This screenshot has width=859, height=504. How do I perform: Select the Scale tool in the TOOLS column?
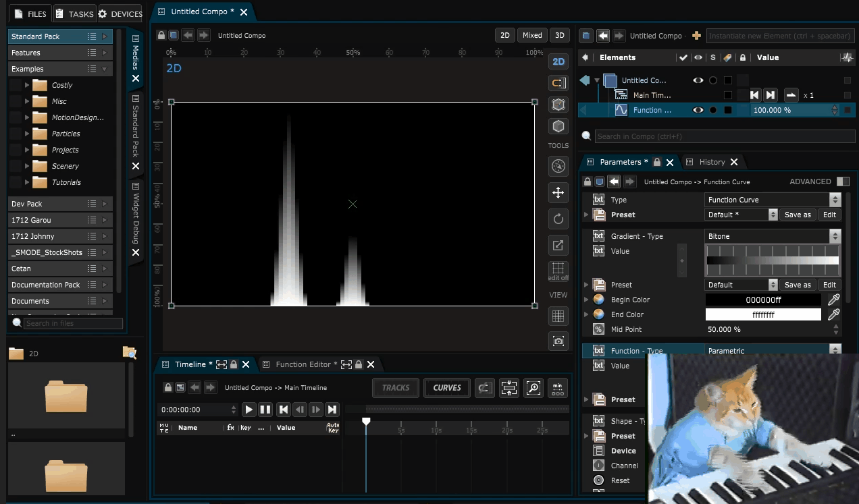tap(558, 245)
